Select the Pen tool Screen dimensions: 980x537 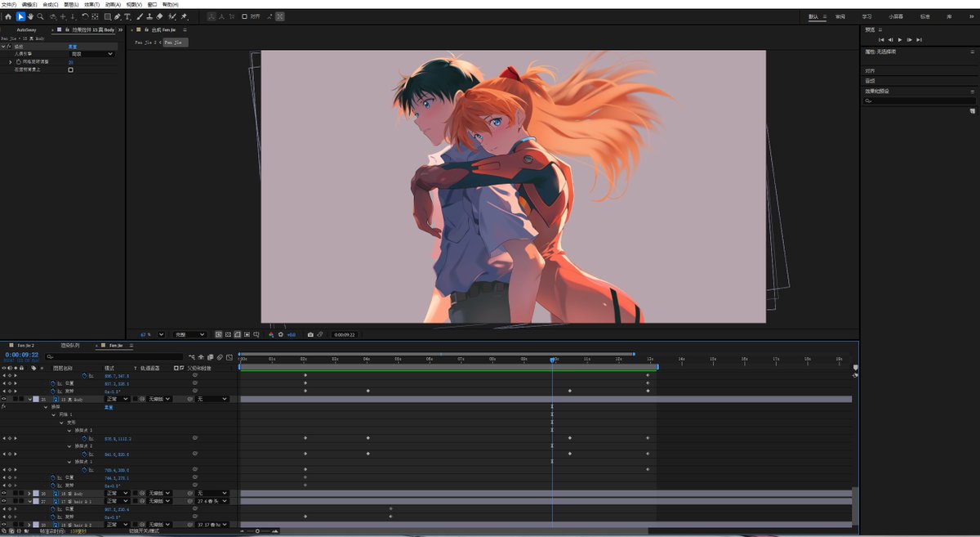click(x=118, y=16)
